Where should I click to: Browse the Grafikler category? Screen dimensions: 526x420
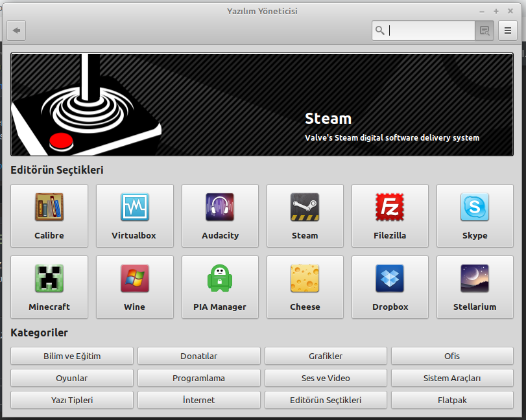pos(326,356)
